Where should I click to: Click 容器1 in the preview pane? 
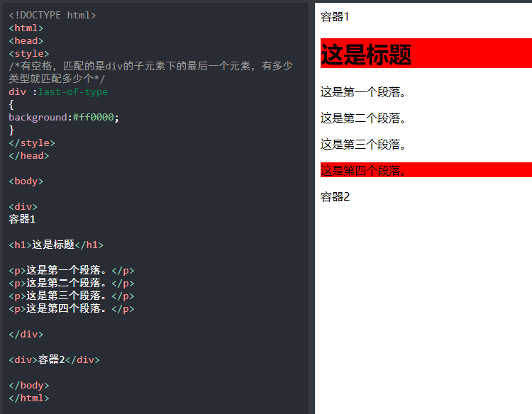click(x=335, y=16)
